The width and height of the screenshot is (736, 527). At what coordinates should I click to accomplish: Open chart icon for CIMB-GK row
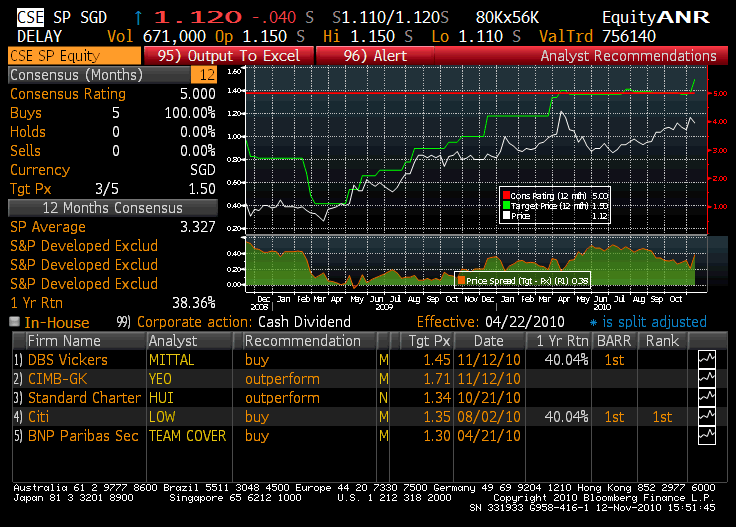[706, 378]
